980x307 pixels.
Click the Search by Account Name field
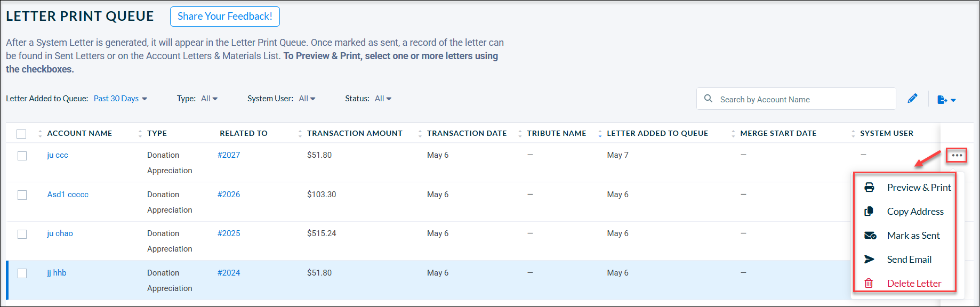click(796, 99)
